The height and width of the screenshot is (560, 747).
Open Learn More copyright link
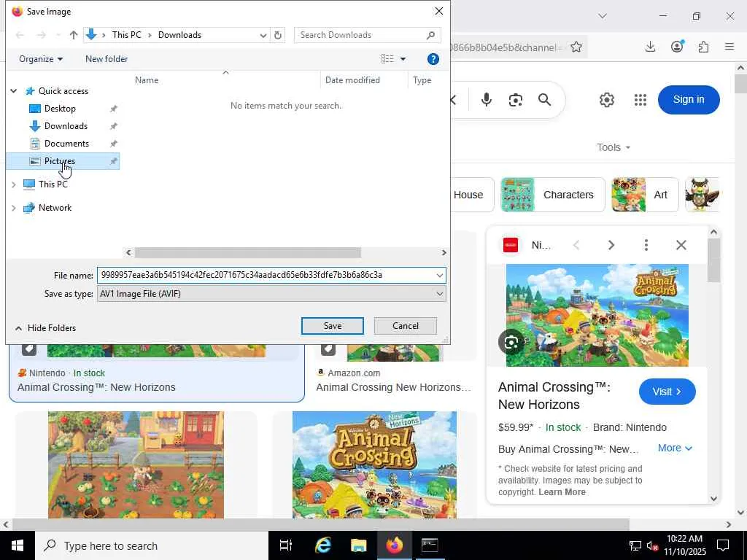click(x=562, y=492)
